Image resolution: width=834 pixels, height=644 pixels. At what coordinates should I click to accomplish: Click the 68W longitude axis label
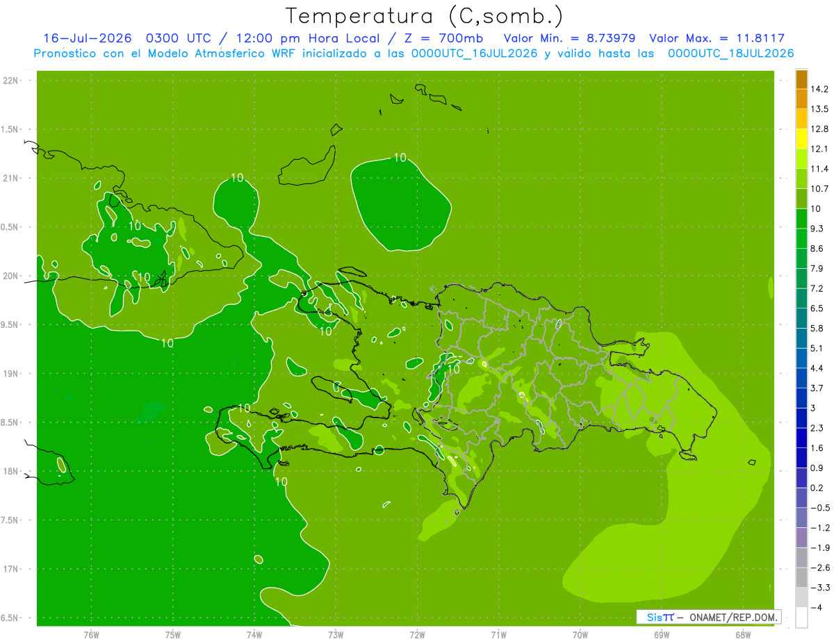[742, 634]
